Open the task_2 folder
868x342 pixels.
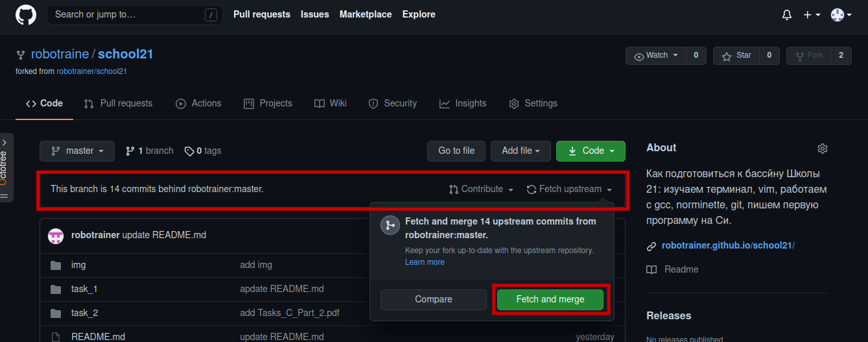point(84,313)
